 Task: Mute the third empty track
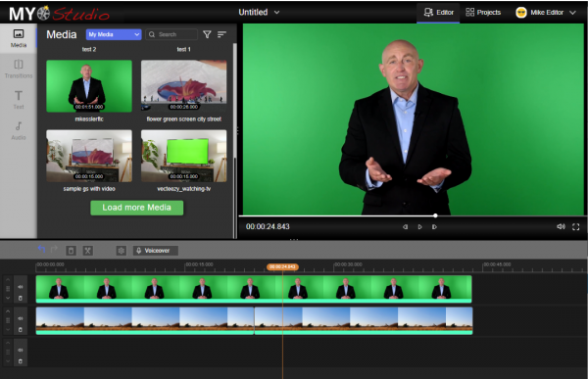coord(21,350)
